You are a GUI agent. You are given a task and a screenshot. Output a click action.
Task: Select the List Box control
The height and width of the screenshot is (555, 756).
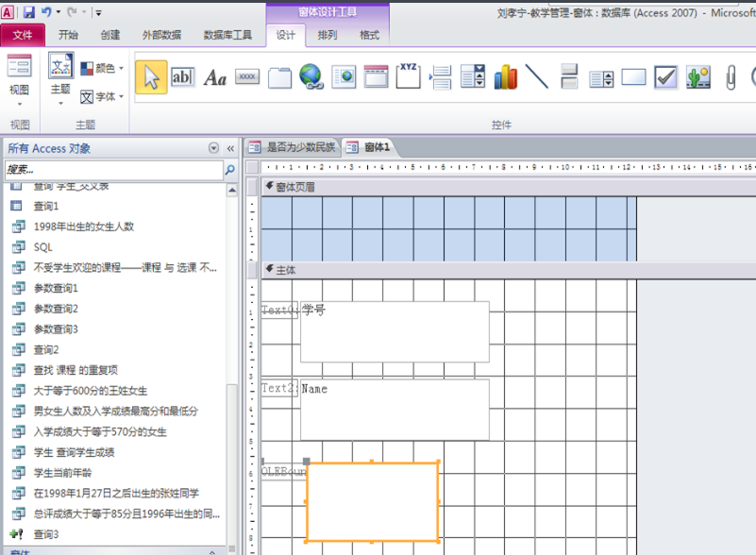[602, 78]
